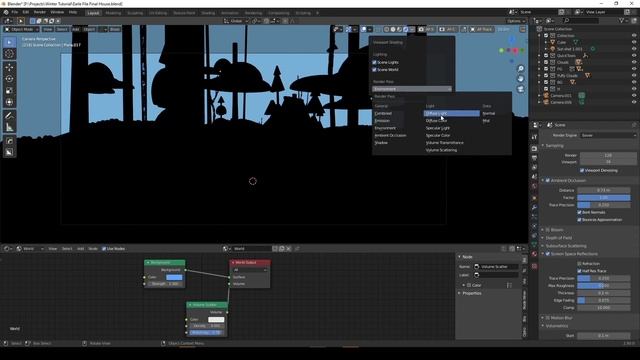The image size is (640, 360).
Task: Select the Add Cube tool
Action: click(x=9, y=141)
